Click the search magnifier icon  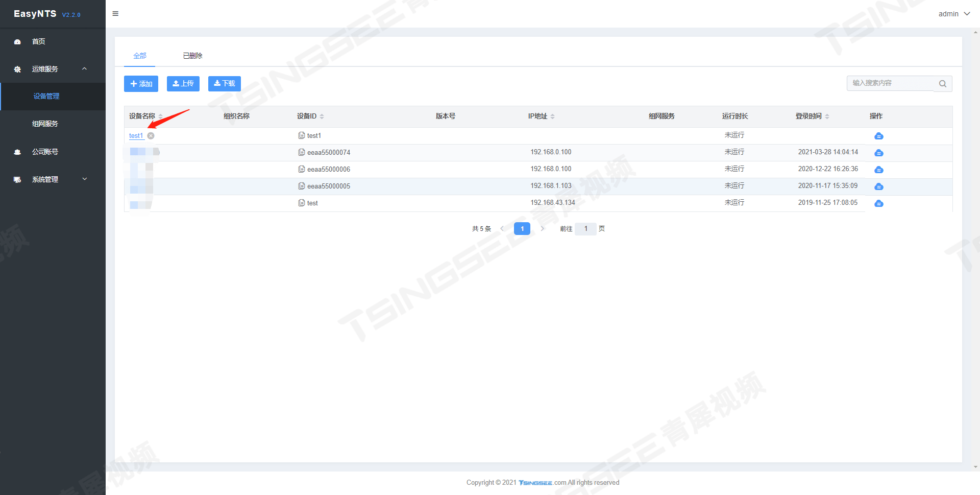tap(943, 84)
